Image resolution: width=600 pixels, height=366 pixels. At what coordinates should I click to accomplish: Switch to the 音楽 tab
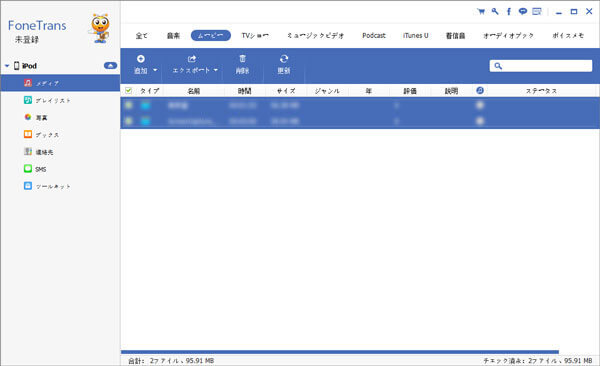pyautogui.click(x=173, y=36)
